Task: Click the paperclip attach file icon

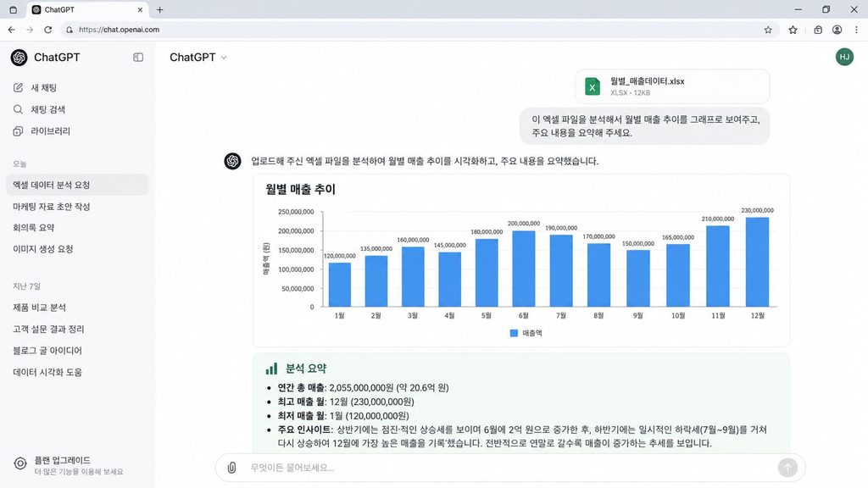Action: point(232,468)
